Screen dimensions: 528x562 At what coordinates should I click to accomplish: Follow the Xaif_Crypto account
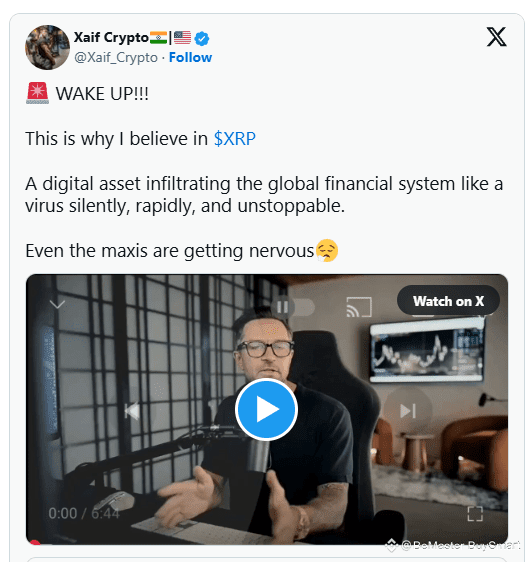coord(190,57)
